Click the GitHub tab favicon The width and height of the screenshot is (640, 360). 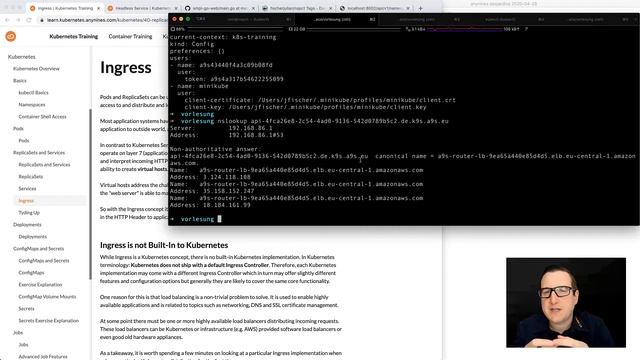point(187,8)
